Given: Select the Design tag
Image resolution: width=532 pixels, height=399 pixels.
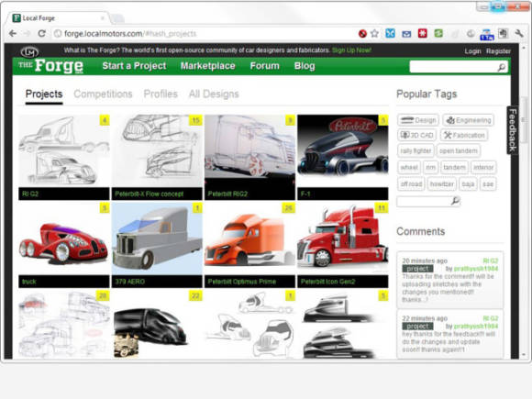Looking at the screenshot, I should tap(418, 120).
